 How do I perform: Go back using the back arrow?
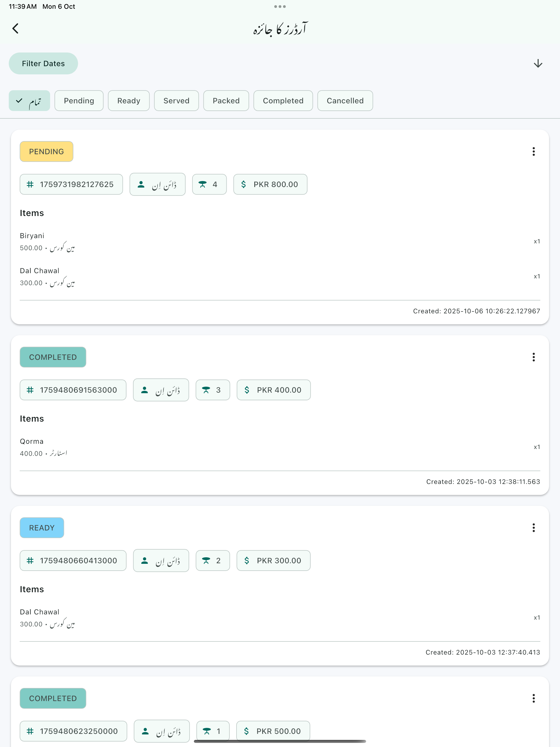coord(16,29)
